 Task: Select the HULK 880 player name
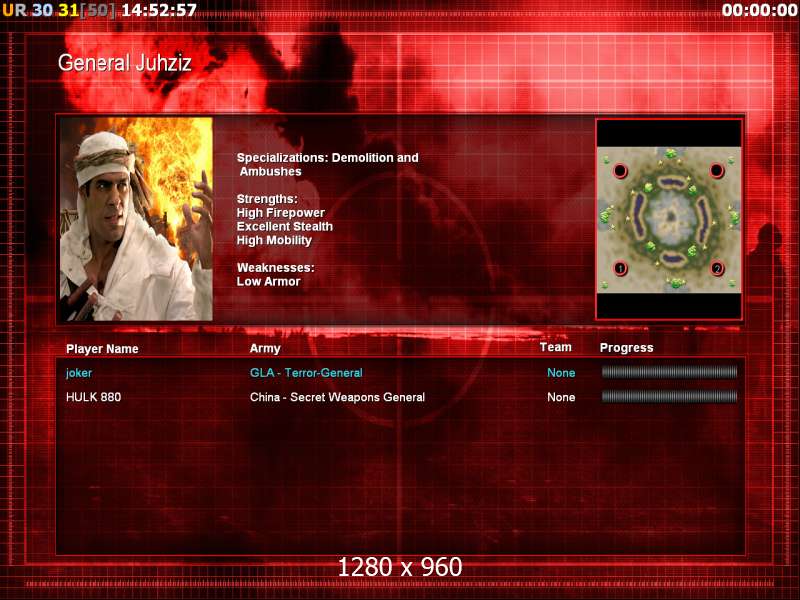[93, 397]
